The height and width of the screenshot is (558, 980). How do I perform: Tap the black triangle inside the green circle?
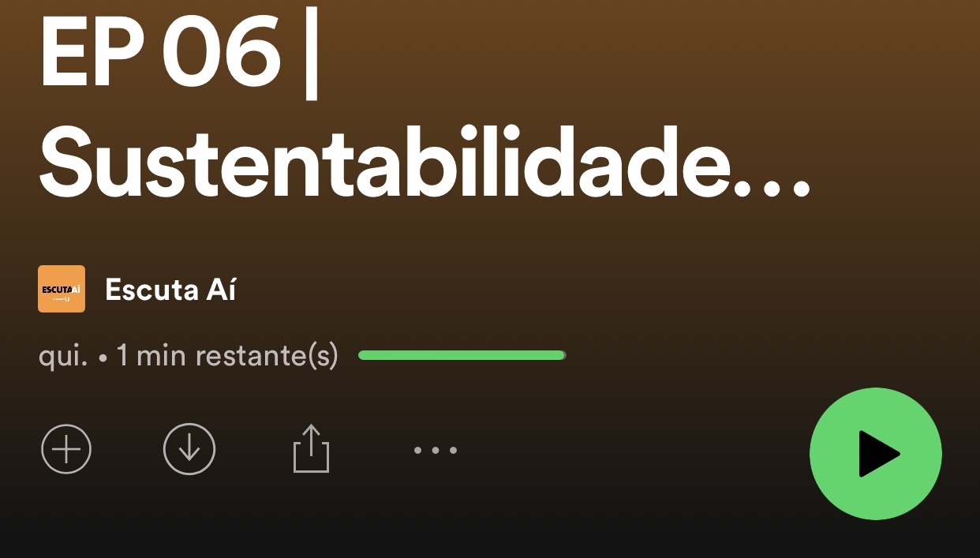pos(878,454)
